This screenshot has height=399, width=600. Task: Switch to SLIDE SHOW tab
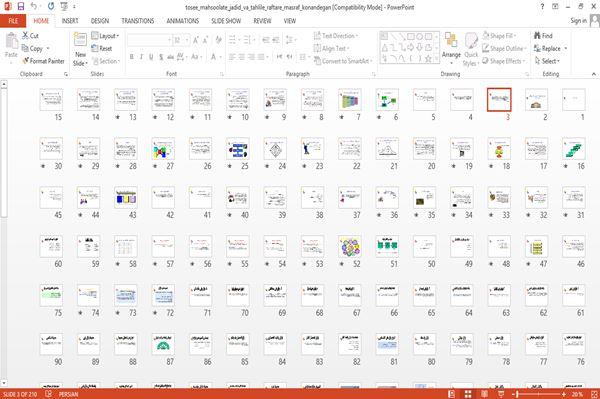click(x=226, y=21)
